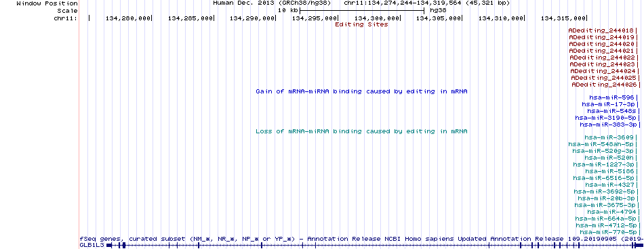Open the hsa-miR-548s item
The image size is (644, 249).
tap(612, 111)
